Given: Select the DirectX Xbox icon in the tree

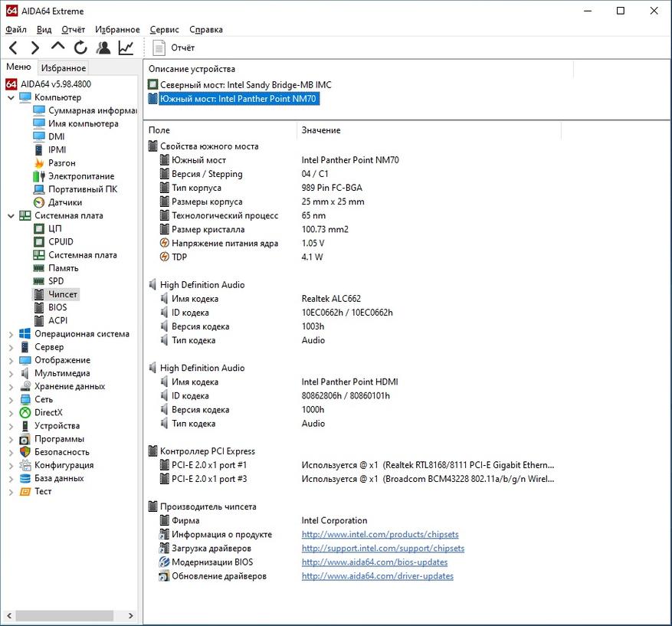Looking at the screenshot, I should pos(25,413).
